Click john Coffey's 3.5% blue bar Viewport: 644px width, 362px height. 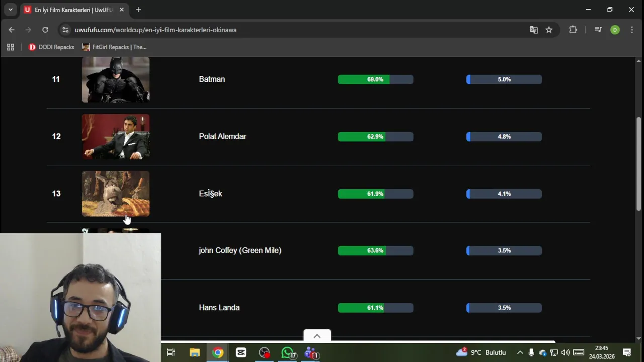coord(504,250)
